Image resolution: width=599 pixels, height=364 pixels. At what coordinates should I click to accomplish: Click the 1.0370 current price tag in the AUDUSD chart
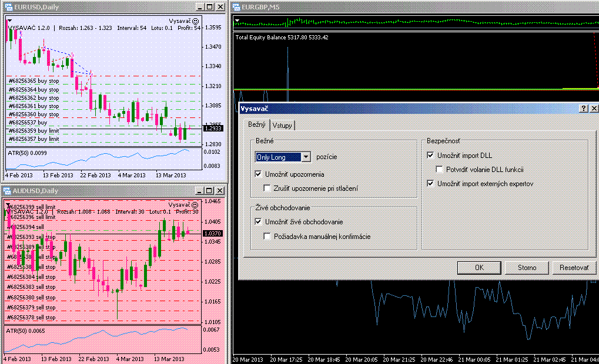pyautogui.click(x=212, y=233)
